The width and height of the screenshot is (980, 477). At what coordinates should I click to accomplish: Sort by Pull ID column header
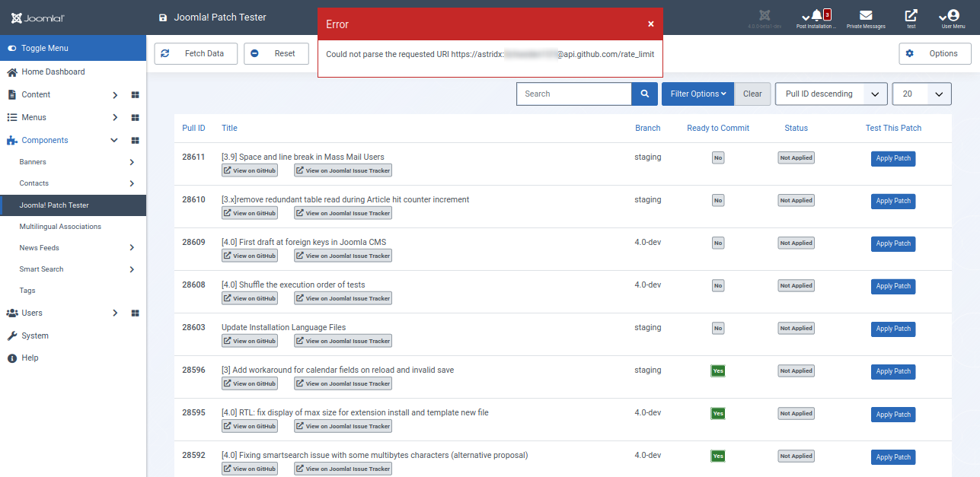193,128
